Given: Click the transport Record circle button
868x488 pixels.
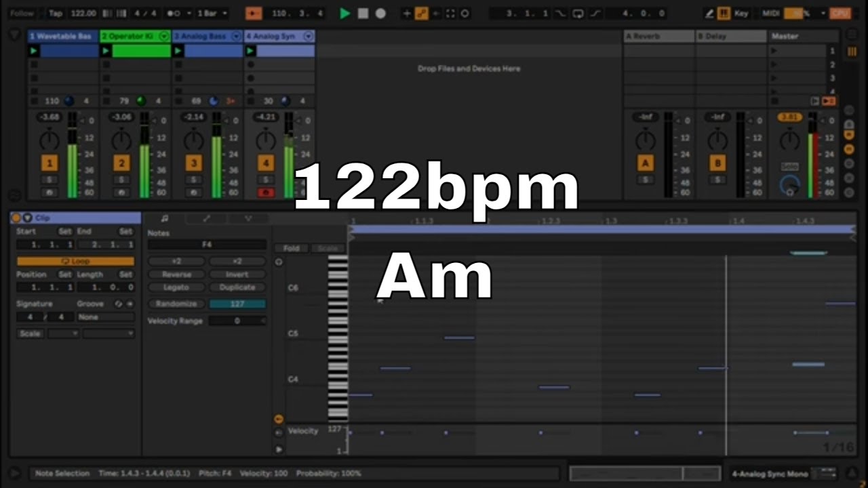Looking at the screenshot, I should (x=380, y=14).
